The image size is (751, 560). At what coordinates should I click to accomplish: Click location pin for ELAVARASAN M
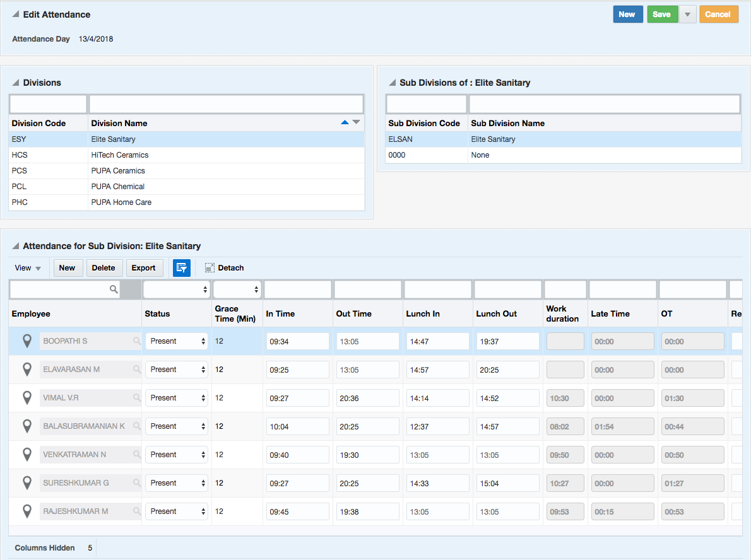click(x=27, y=370)
